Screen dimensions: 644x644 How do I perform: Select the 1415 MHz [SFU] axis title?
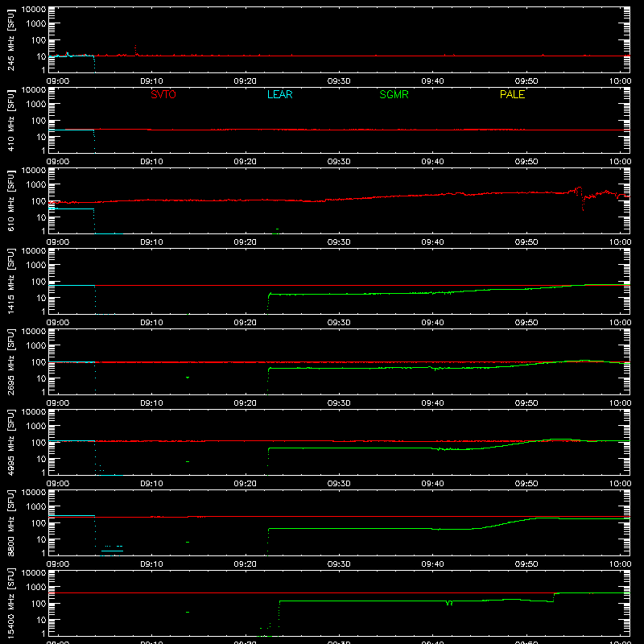pos(10,281)
